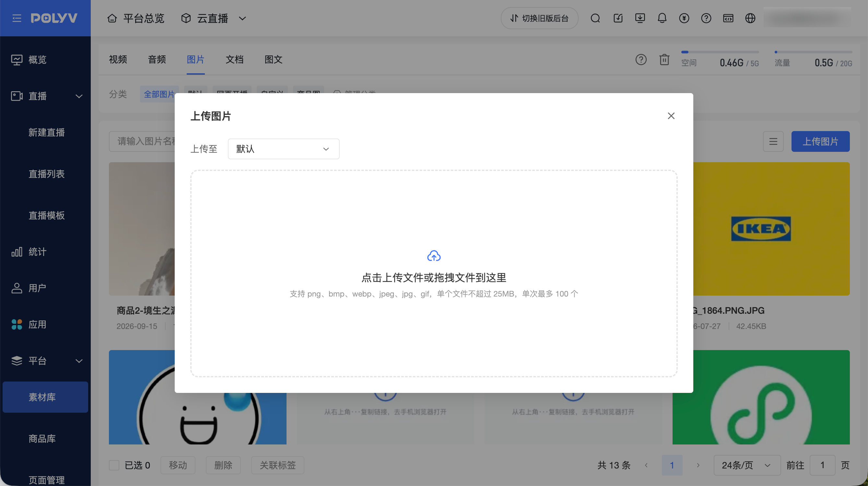Click page number 1 in pagination
The width and height of the screenshot is (868, 486).
click(672, 465)
